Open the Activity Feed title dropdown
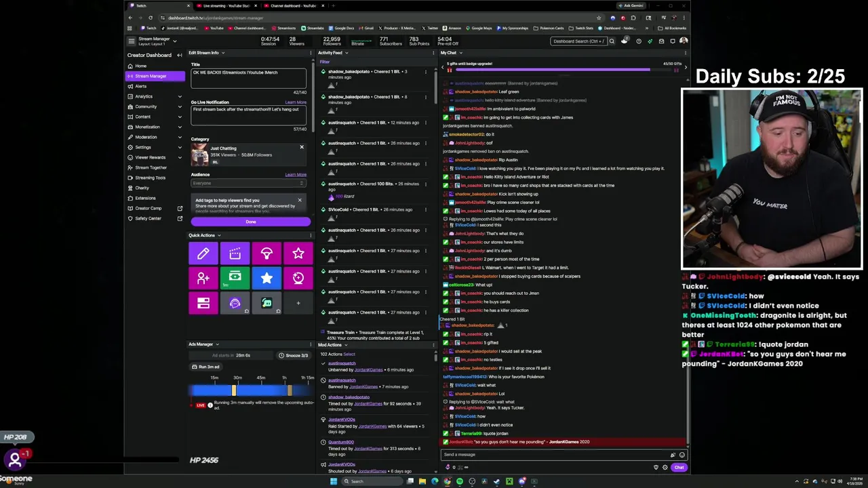The width and height of the screenshot is (868, 488). coord(346,53)
